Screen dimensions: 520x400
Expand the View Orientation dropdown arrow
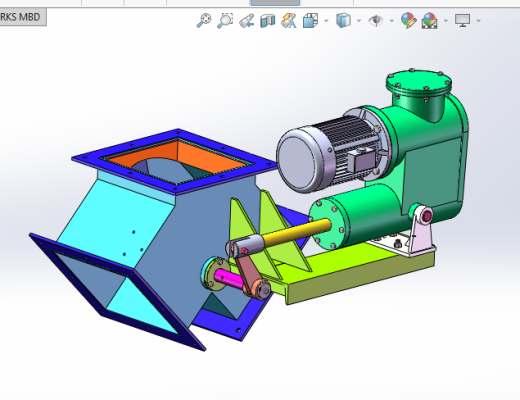pyautogui.click(x=326, y=21)
